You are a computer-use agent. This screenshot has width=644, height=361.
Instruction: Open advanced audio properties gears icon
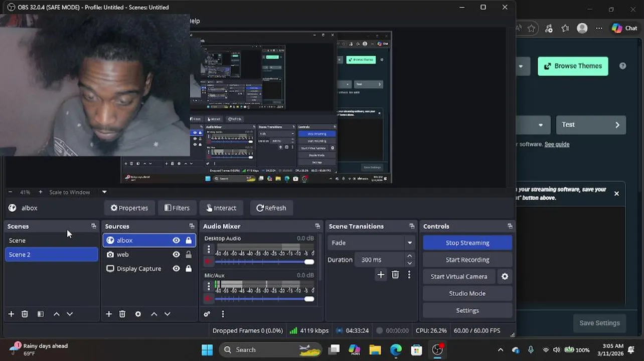(x=207, y=314)
